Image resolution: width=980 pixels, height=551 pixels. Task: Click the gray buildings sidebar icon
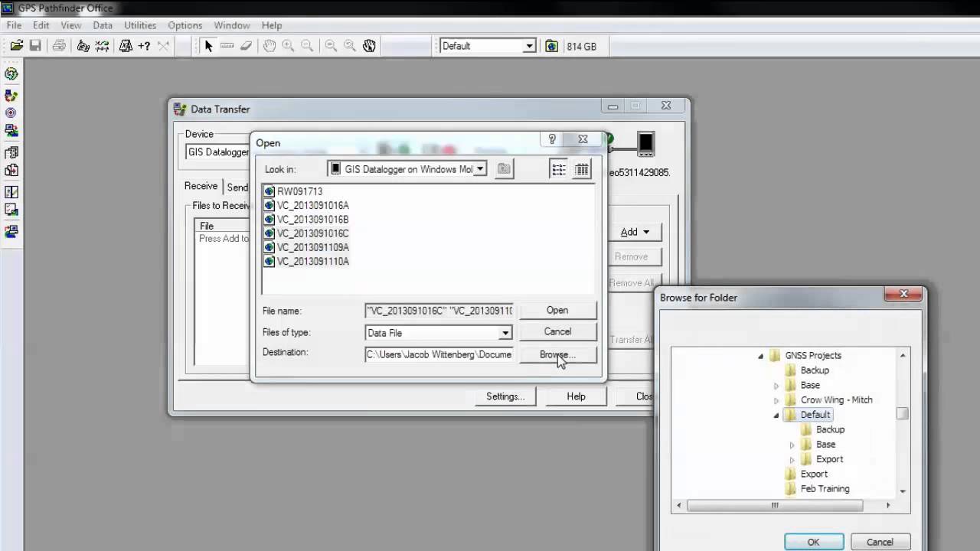click(x=11, y=152)
